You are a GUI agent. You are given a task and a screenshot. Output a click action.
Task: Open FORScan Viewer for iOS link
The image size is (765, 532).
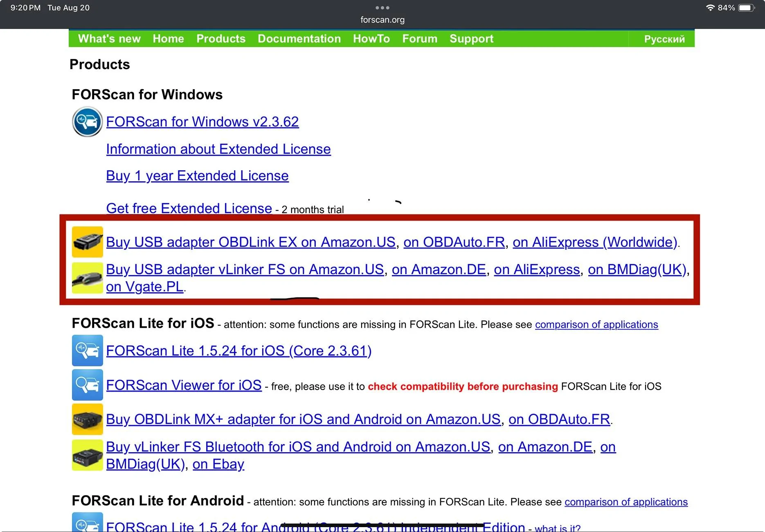pyautogui.click(x=184, y=385)
